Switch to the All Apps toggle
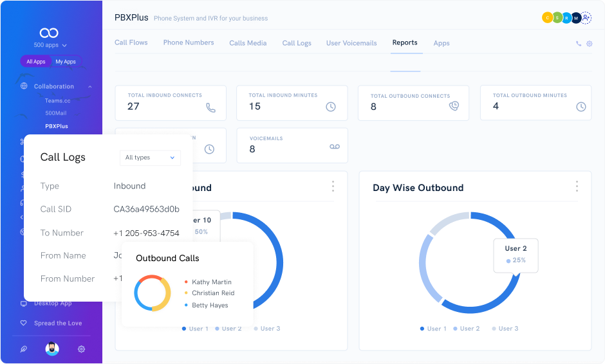The image size is (605, 364). (x=36, y=62)
